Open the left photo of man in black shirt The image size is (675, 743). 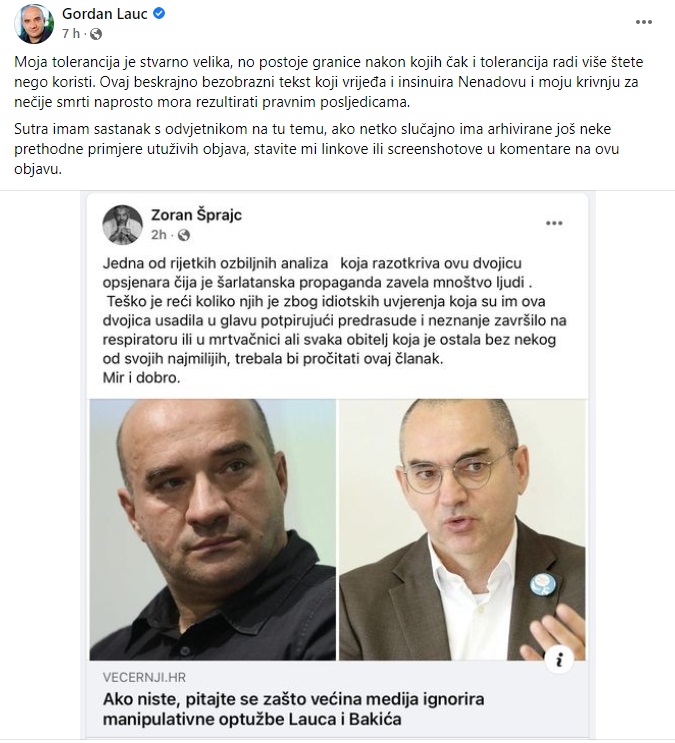coord(213,529)
